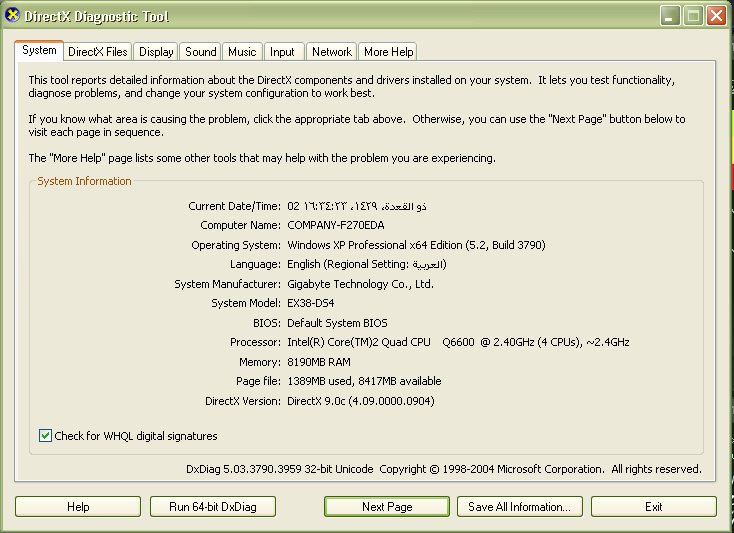Click the Intel Core2 Quad processor value
The height and width of the screenshot is (533, 734).
[x=458, y=343]
